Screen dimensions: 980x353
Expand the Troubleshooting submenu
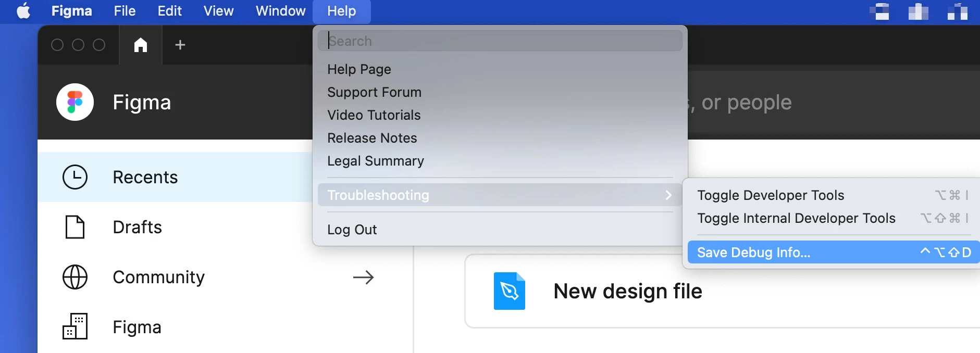[x=500, y=195]
